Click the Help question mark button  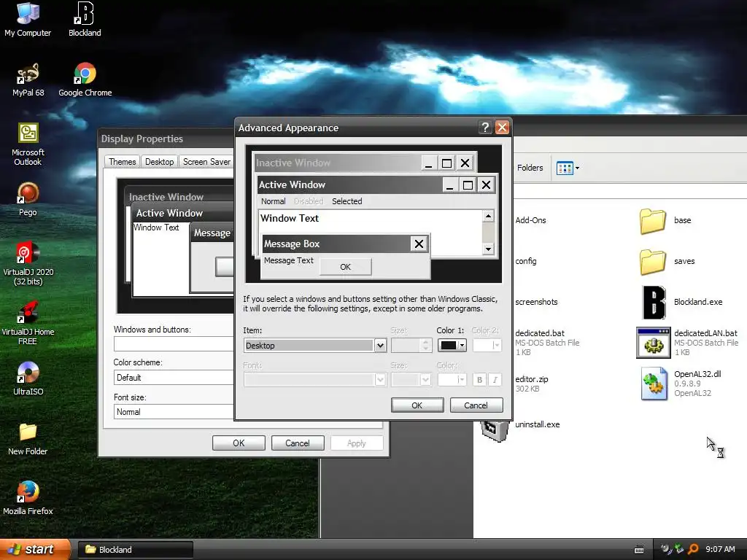click(x=485, y=128)
